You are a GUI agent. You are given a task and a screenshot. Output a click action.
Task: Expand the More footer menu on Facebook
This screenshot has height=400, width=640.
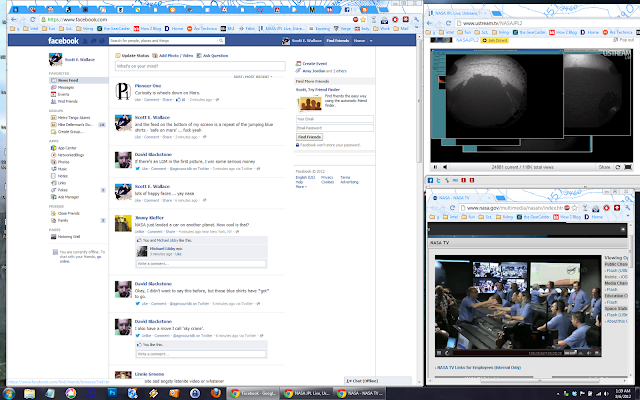coord(301,187)
